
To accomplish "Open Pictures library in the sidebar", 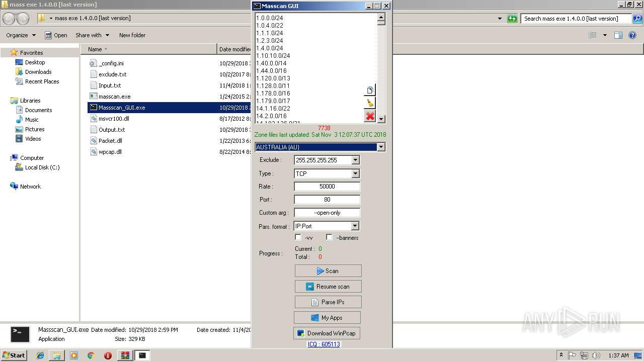I will pyautogui.click(x=30, y=129).
